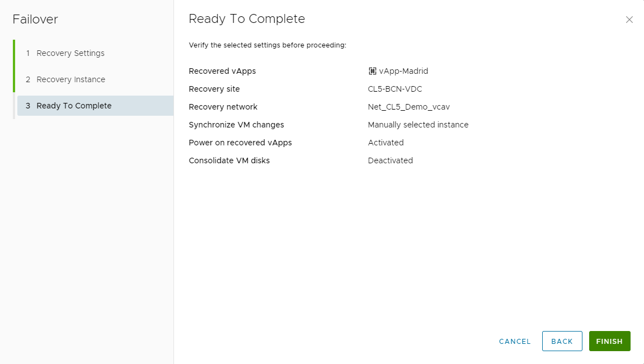The image size is (644, 364).
Task: Click the Recovery network label
Action: coord(223,107)
